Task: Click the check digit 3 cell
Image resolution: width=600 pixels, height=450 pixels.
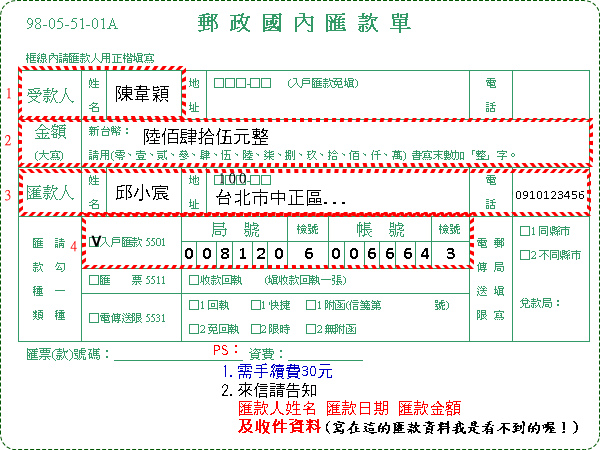Action: pos(451,254)
